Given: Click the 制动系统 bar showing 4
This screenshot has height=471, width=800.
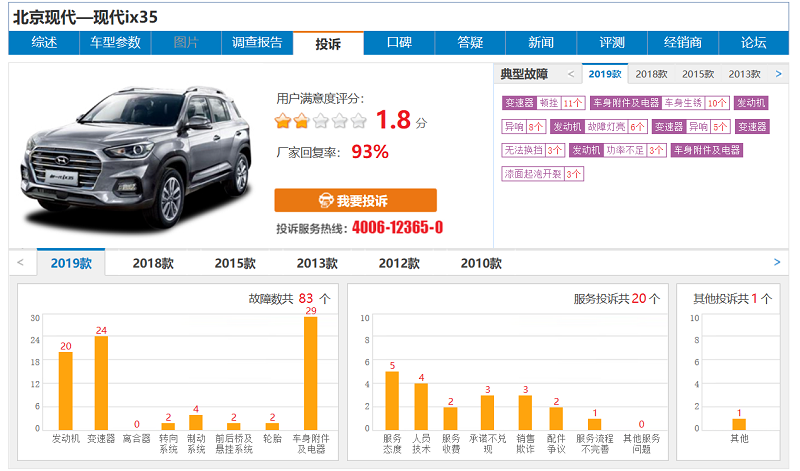Looking at the screenshot, I should (196, 423).
